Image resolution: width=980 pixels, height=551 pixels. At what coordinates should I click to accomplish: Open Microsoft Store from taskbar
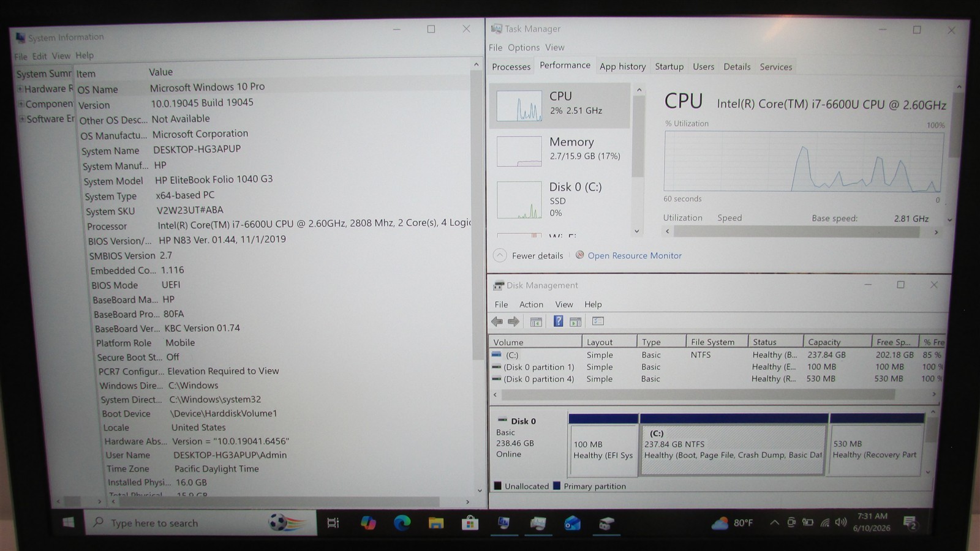tap(470, 523)
